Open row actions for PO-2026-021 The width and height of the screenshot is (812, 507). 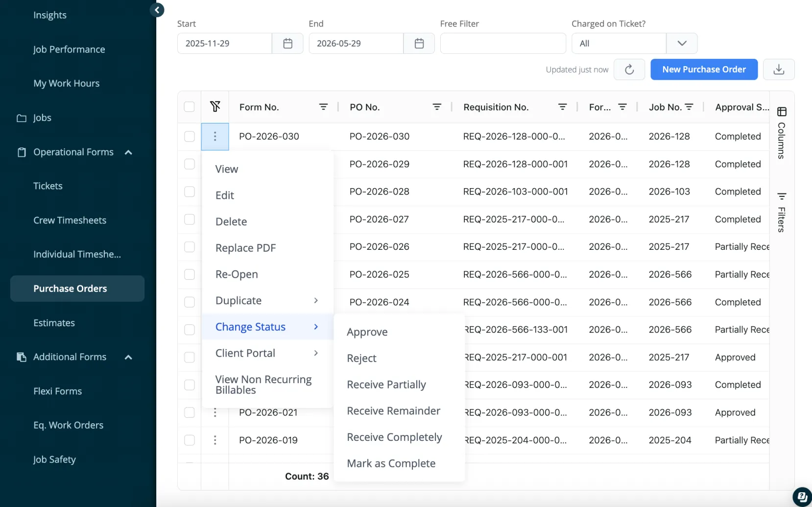tap(215, 413)
